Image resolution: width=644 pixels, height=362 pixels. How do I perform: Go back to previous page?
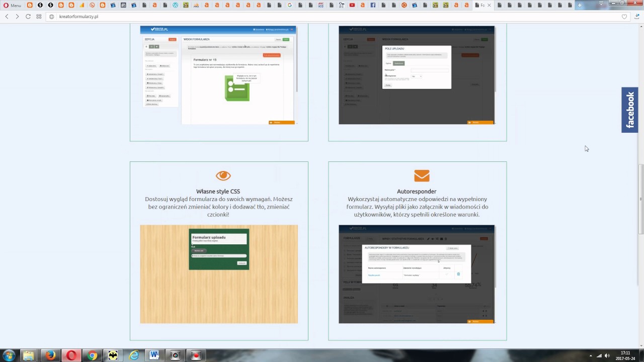(7, 17)
